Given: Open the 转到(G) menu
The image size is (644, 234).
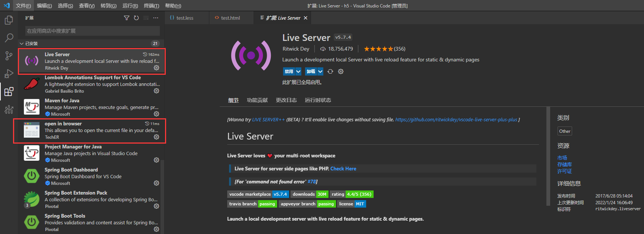Looking at the screenshot, I should [x=108, y=6].
